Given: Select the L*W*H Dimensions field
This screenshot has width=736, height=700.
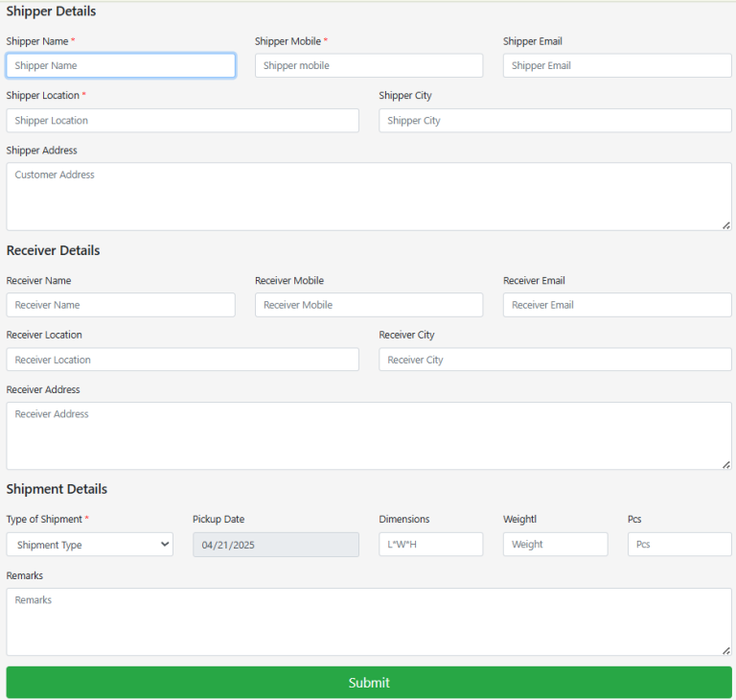Looking at the screenshot, I should pyautogui.click(x=431, y=544).
